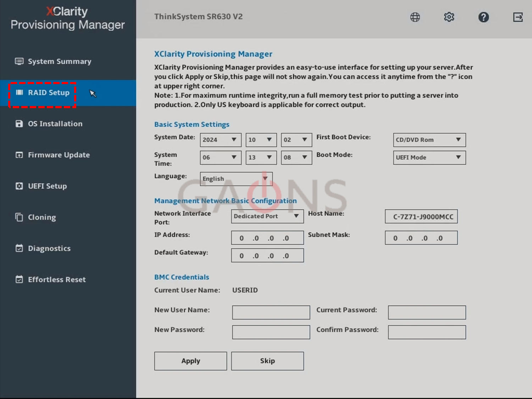Click the Default Gateway field

(267, 255)
